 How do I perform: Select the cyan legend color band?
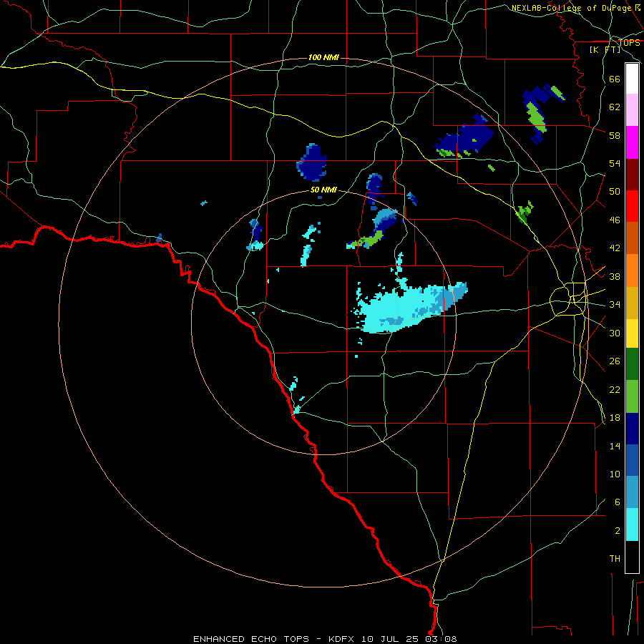(632, 525)
